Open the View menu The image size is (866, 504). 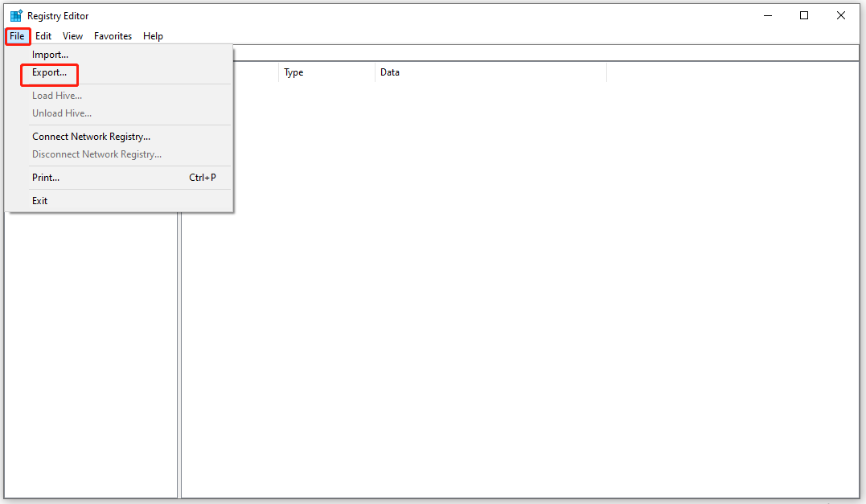pyautogui.click(x=72, y=36)
